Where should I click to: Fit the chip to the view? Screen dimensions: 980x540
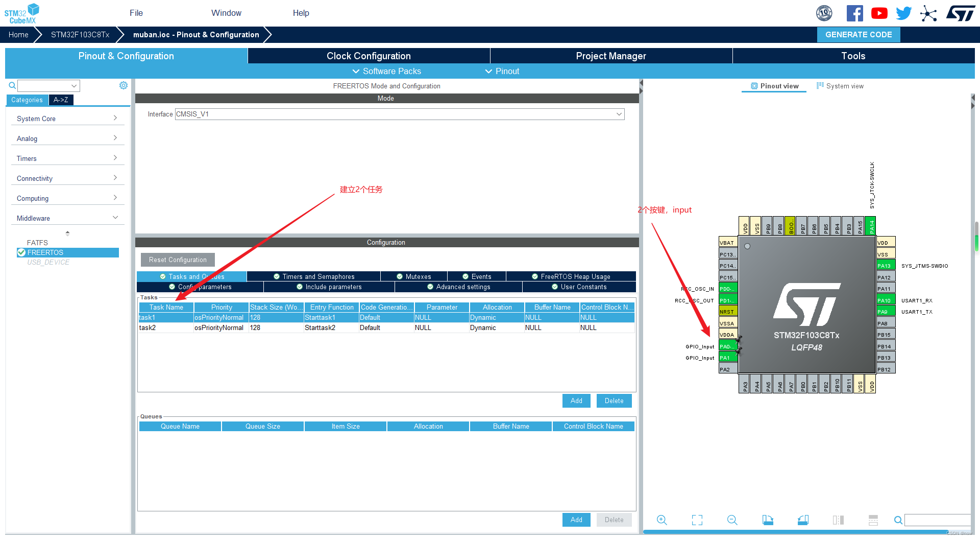[x=697, y=520]
